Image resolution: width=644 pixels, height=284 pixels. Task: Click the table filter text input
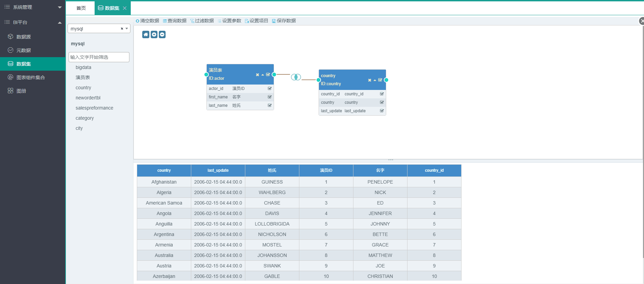click(99, 57)
